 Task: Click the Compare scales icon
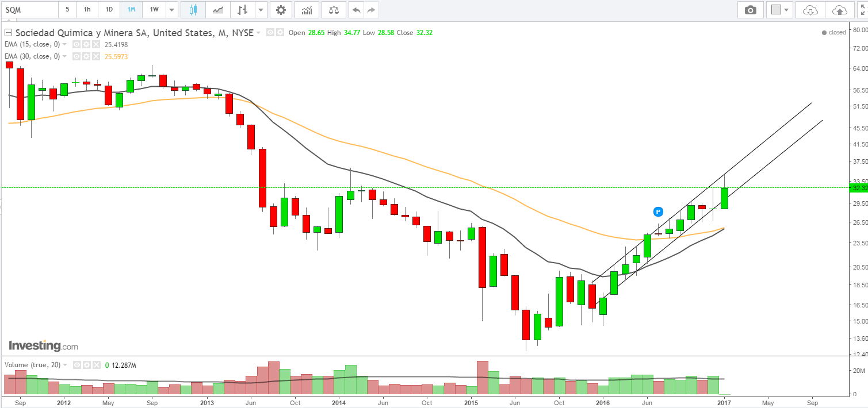(334, 10)
